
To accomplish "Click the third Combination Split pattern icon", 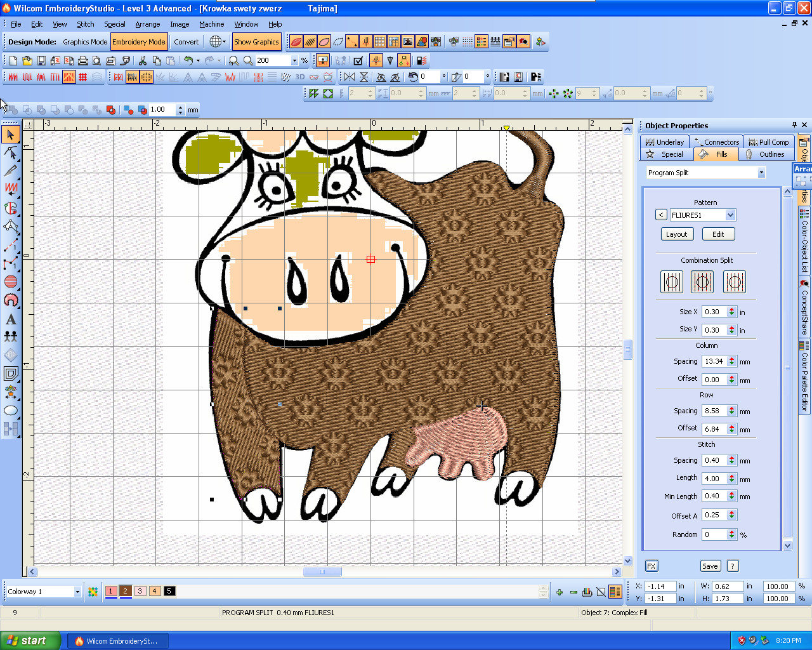I will click(735, 282).
